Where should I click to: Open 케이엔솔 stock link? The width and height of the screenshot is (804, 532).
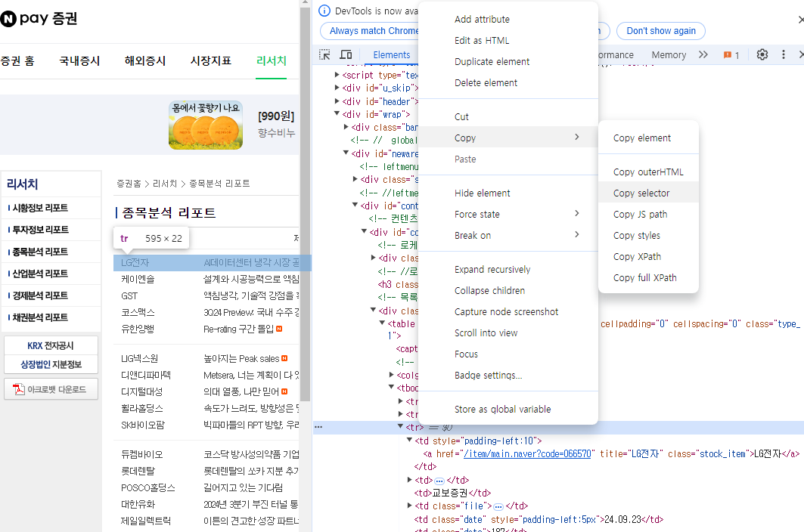click(138, 280)
